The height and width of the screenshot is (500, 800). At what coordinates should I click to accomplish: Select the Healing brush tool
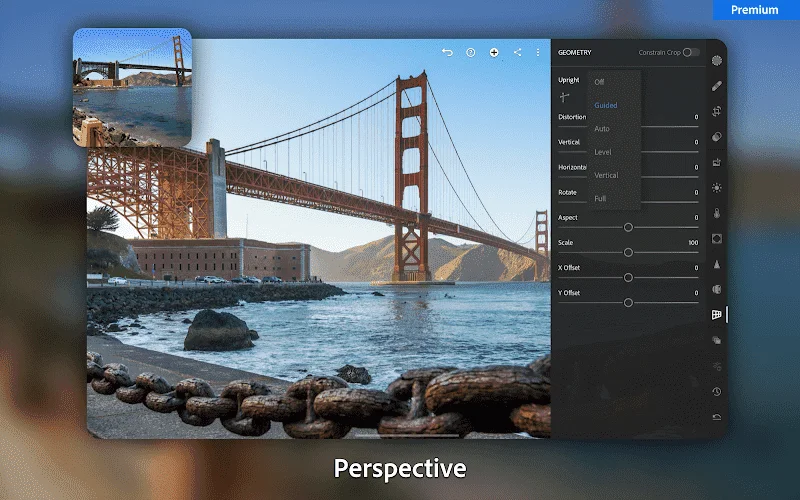click(x=717, y=86)
